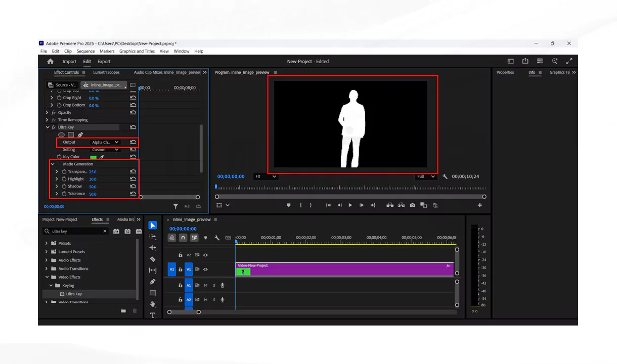Toggle animation stopwatch for Tolerance

click(64, 194)
